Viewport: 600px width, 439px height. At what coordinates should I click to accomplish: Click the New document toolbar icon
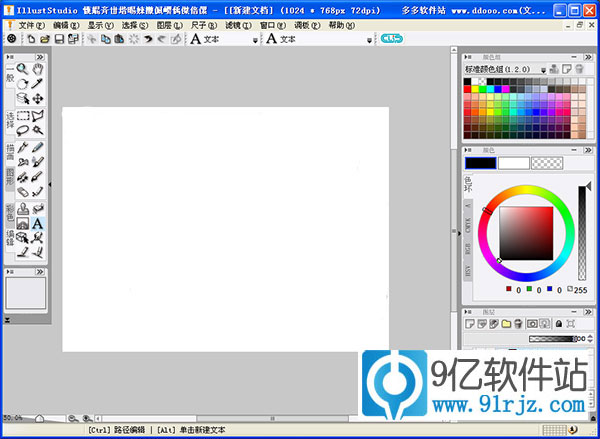point(31,39)
